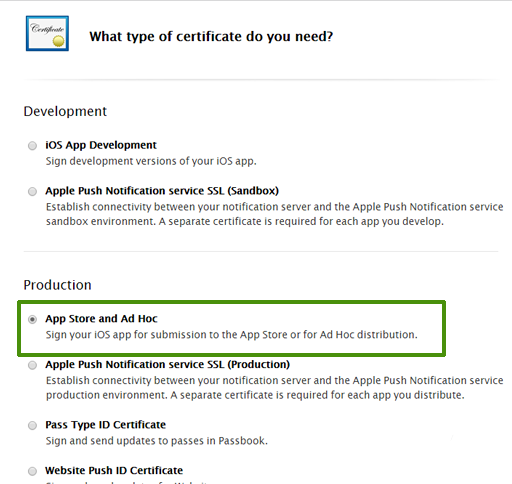Click the 'Sign and send updates to passes' description
The height and width of the screenshot is (484, 512).
(x=157, y=441)
